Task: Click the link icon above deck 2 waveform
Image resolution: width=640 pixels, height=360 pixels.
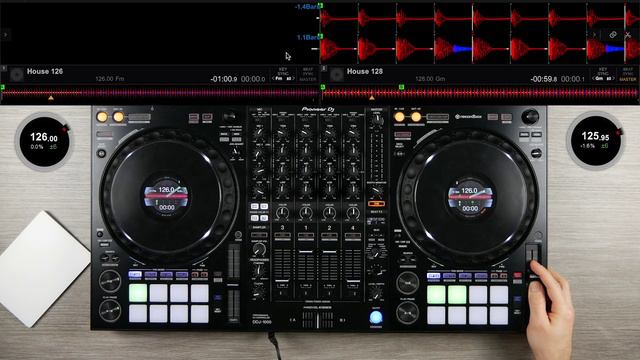Action: point(613,35)
